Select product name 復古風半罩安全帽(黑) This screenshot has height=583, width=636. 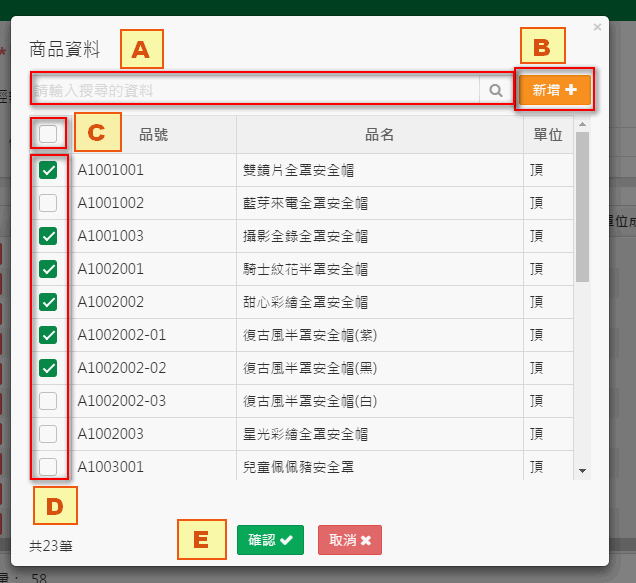pyautogui.click(x=310, y=368)
